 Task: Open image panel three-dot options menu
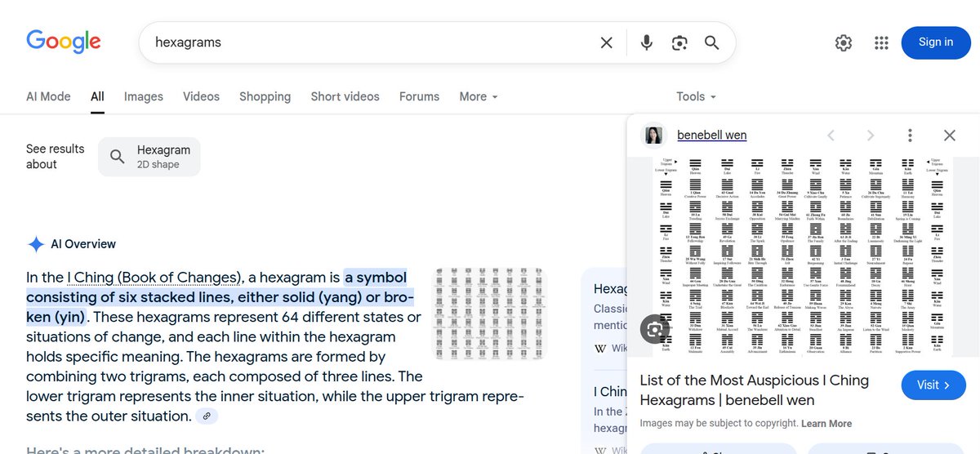[910, 136]
